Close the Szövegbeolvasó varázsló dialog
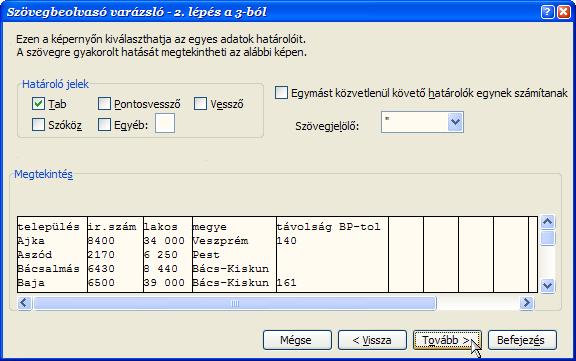The height and width of the screenshot is (361, 576). click(564, 12)
